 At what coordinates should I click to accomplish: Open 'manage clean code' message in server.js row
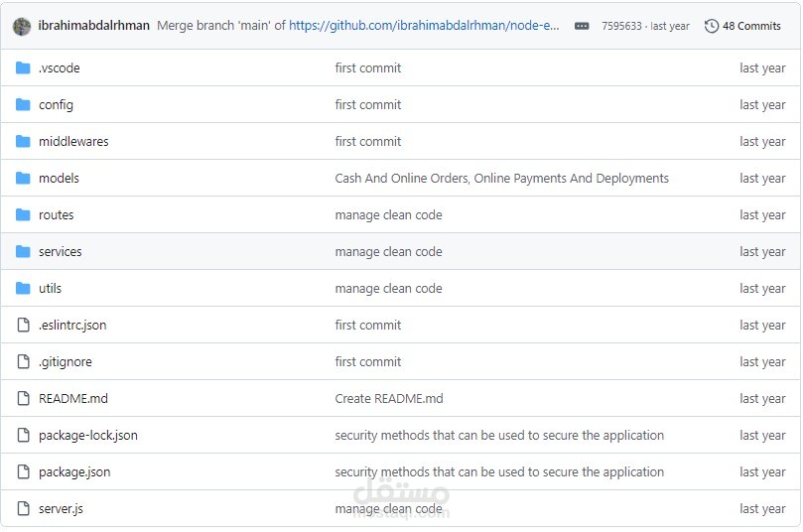[x=388, y=509]
